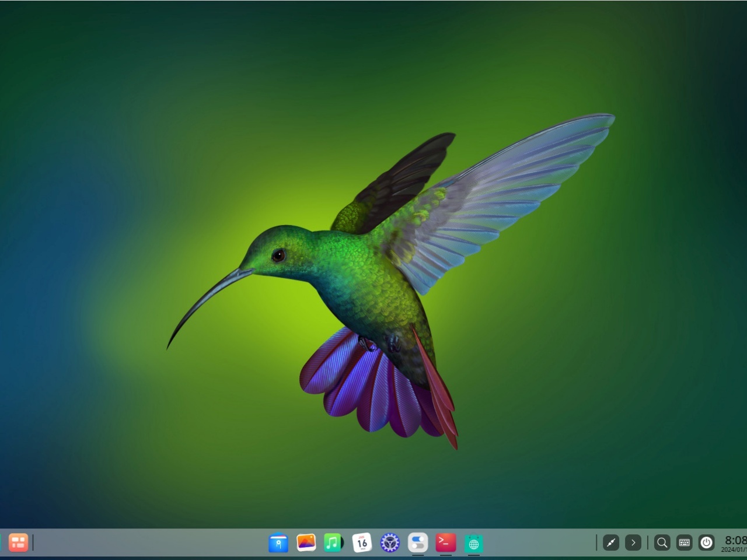Click the power button in the dock
Viewport: 747px width, 560px height.
coord(707,542)
